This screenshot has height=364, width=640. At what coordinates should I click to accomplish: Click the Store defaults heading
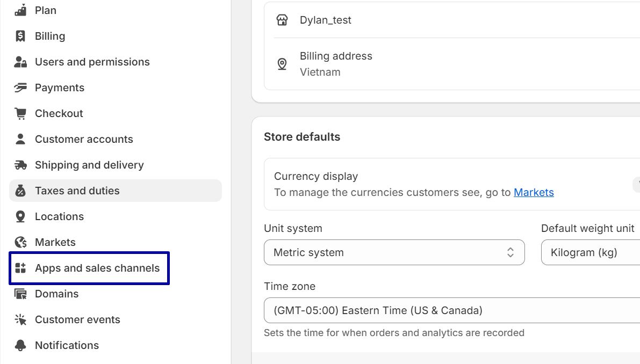302,137
